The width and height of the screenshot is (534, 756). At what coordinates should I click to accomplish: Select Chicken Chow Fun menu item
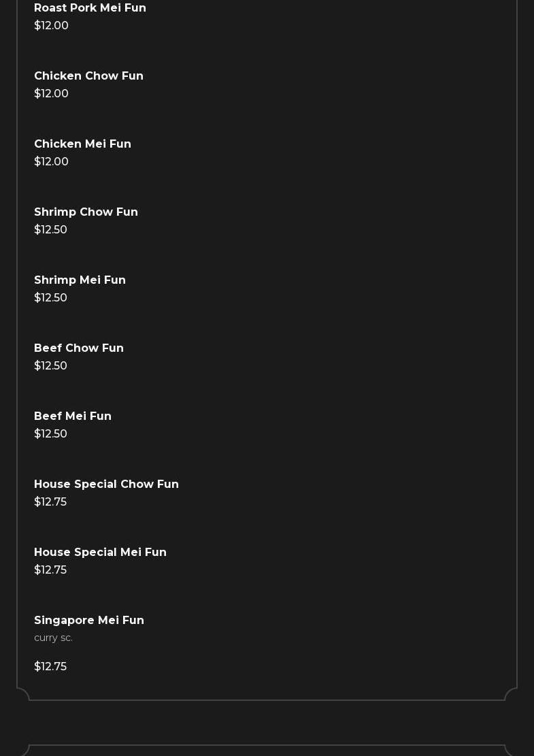coord(88,76)
